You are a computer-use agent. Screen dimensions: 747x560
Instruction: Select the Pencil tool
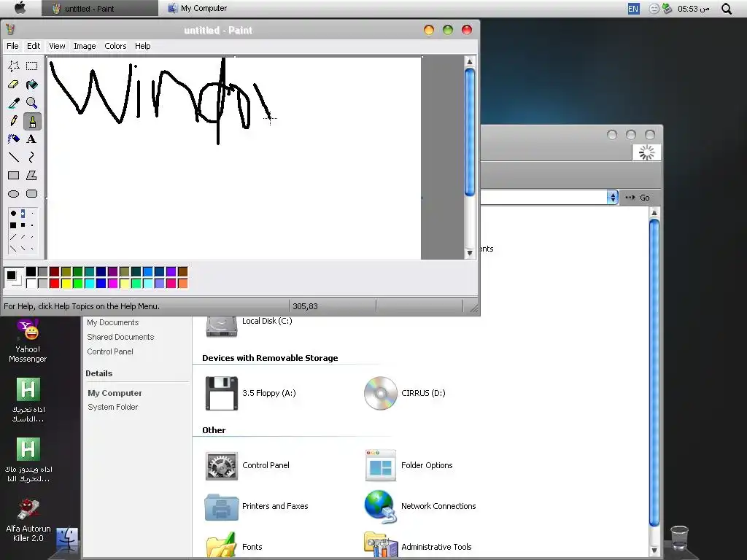pos(13,121)
